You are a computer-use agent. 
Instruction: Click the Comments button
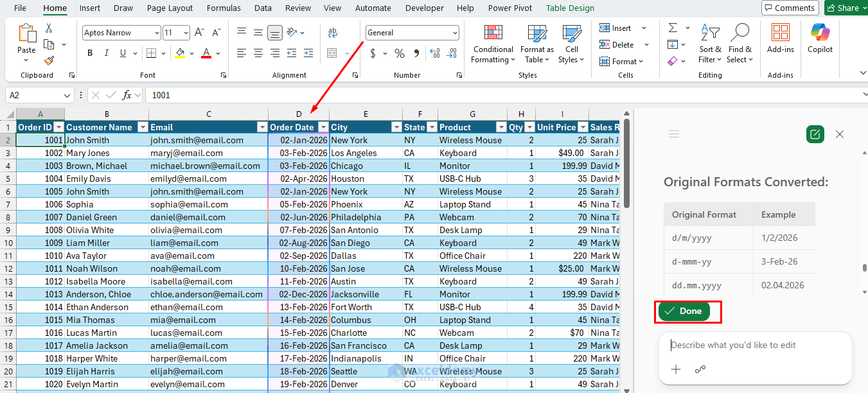[x=790, y=8]
